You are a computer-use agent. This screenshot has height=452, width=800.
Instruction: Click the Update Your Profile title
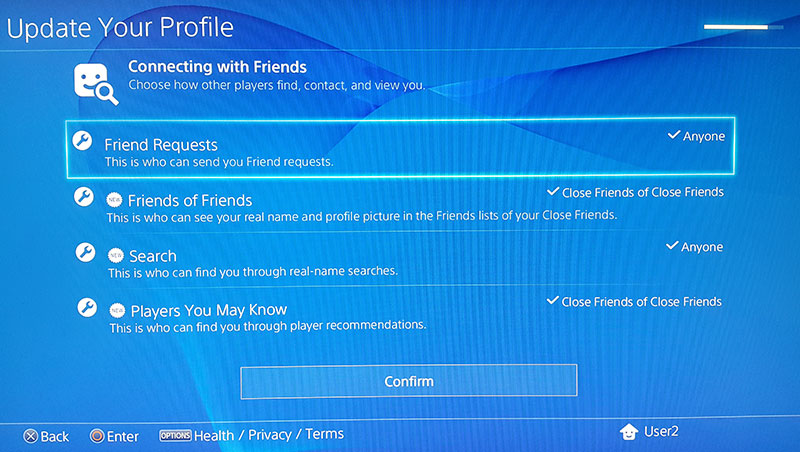click(120, 27)
